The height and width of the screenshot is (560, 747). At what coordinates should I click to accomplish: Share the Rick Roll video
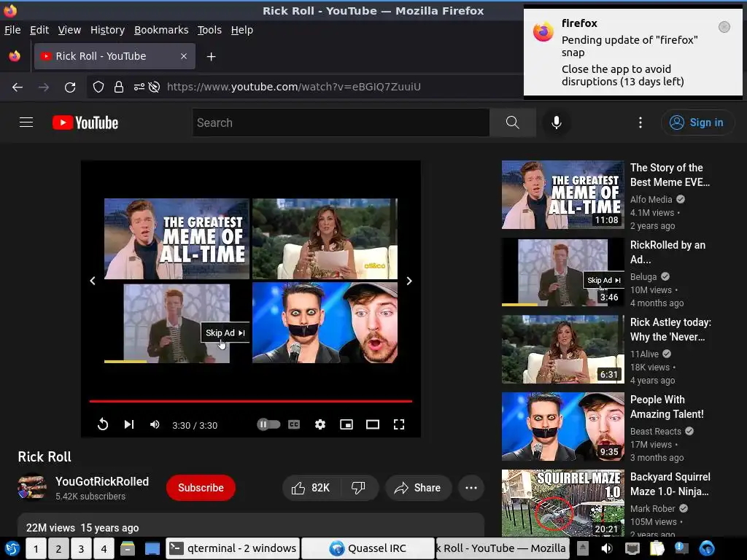pyautogui.click(x=418, y=488)
